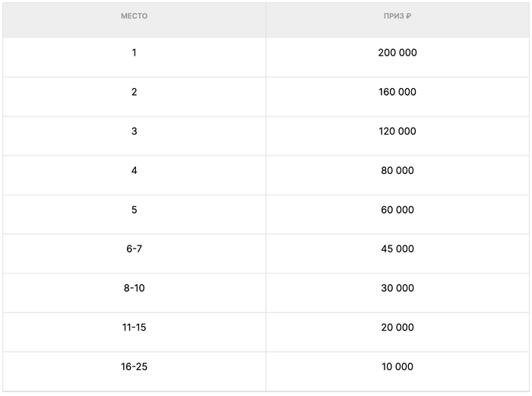Select the place 3 cell

[134, 131]
